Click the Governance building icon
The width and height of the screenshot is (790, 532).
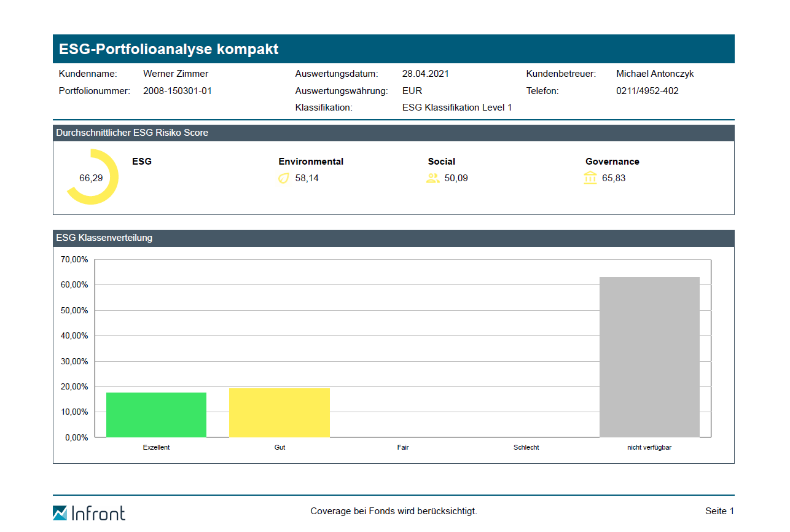[x=590, y=178]
